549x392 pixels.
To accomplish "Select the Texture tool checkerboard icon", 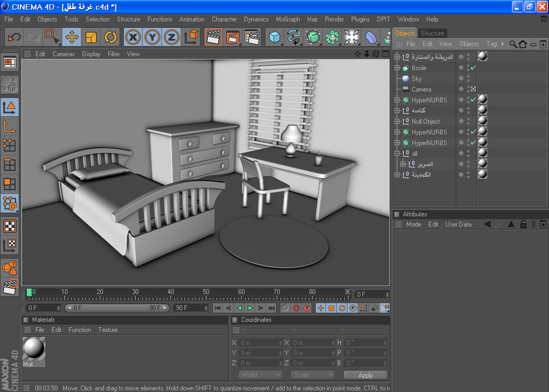I will tap(10, 226).
